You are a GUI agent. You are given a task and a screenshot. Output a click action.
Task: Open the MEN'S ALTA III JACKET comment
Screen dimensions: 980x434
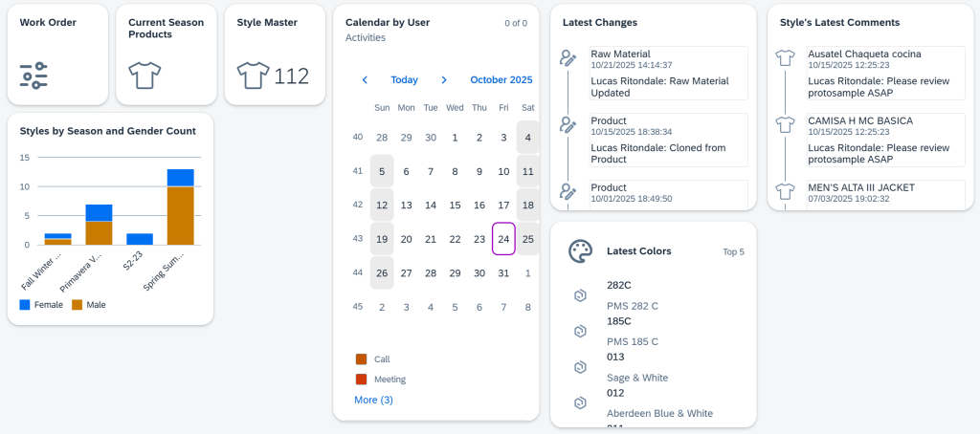[861, 187]
